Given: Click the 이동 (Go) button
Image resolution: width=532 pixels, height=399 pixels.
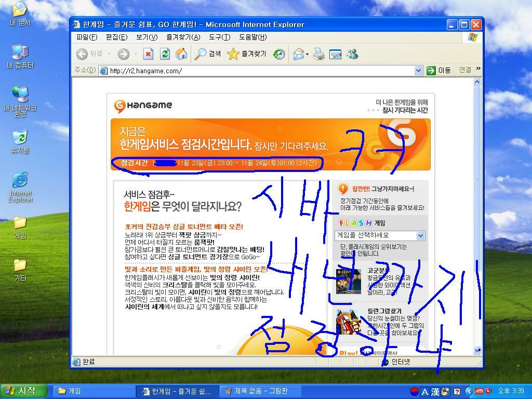Looking at the screenshot, I should click(438, 71).
